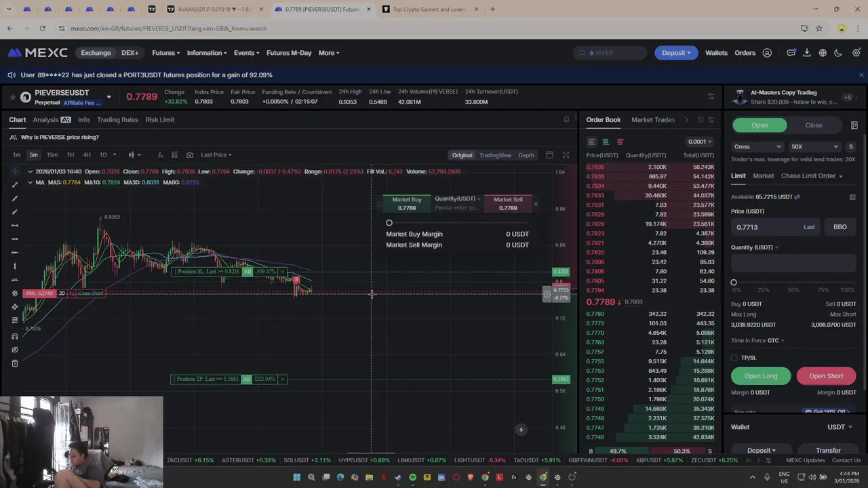Select the Market order tab
868x488 pixels.
(763, 176)
